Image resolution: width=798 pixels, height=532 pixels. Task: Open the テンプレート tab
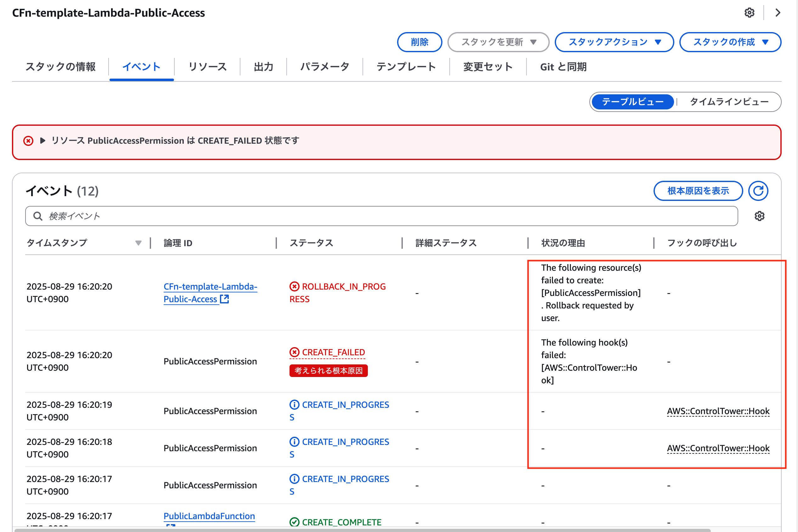(x=406, y=67)
